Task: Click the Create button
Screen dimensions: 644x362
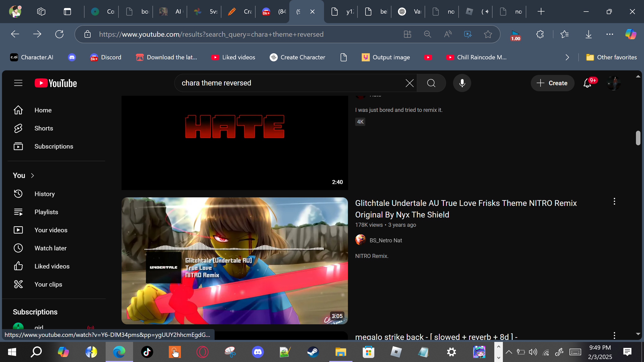Action: coord(552,83)
